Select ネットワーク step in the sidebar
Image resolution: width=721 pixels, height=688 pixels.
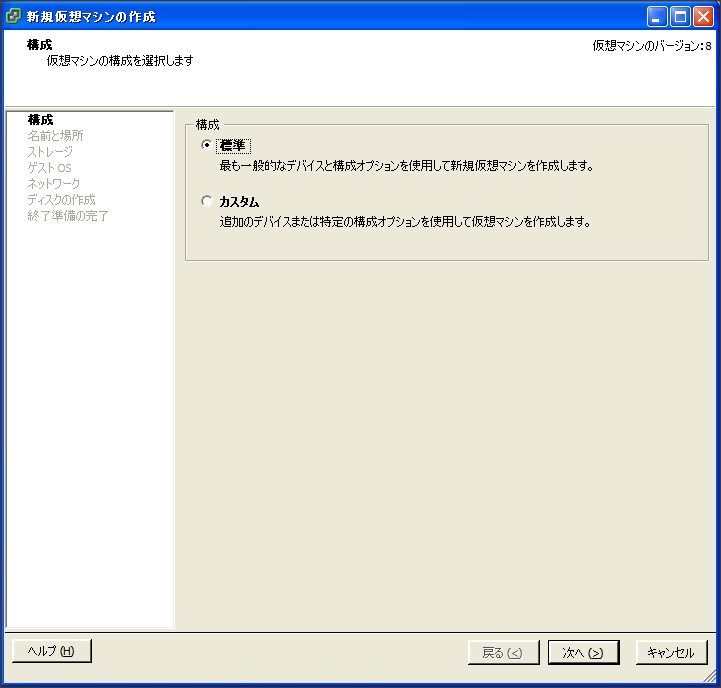53,183
